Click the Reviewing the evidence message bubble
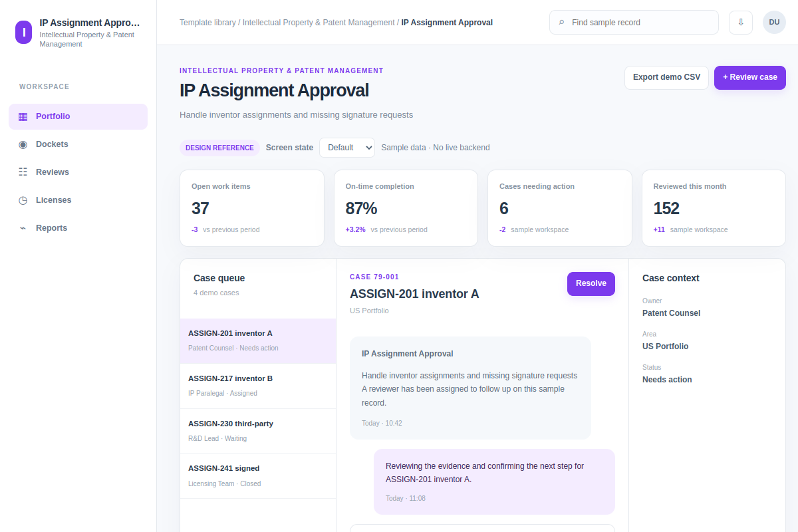798x532 pixels. coord(494,481)
